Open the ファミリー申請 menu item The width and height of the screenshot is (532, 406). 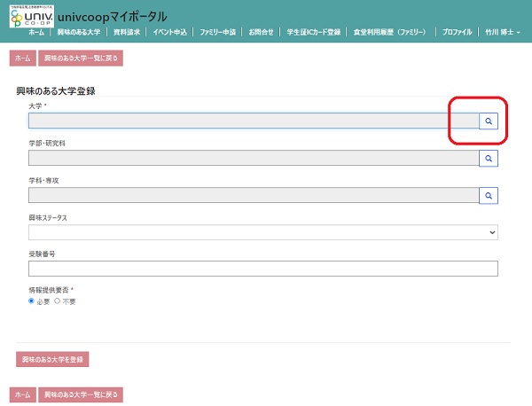click(217, 32)
